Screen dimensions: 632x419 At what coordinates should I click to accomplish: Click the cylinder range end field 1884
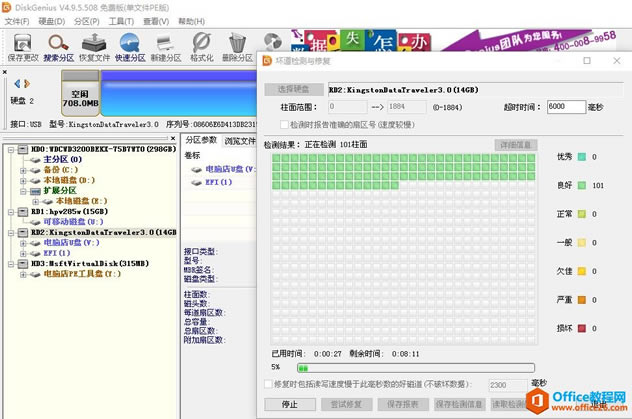(407, 107)
